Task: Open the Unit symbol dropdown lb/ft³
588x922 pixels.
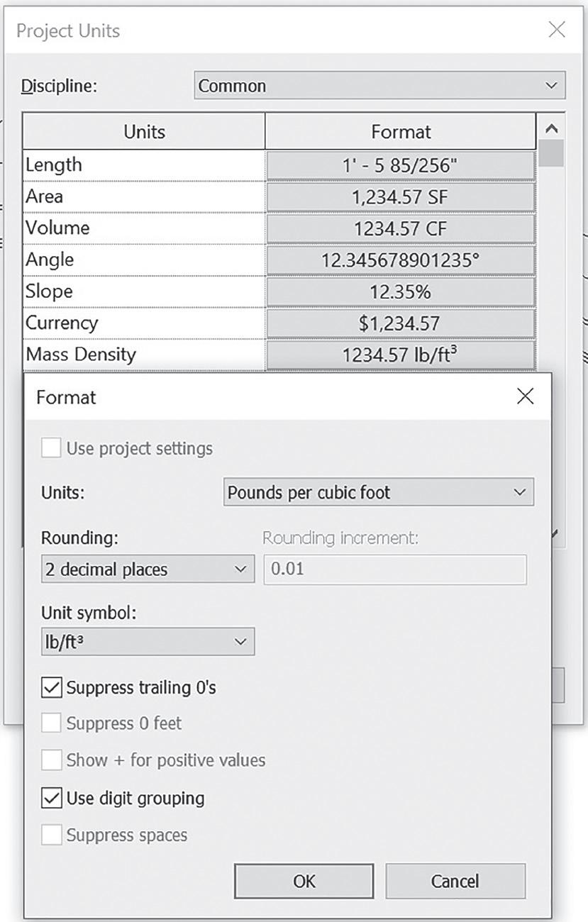Action: (148, 642)
